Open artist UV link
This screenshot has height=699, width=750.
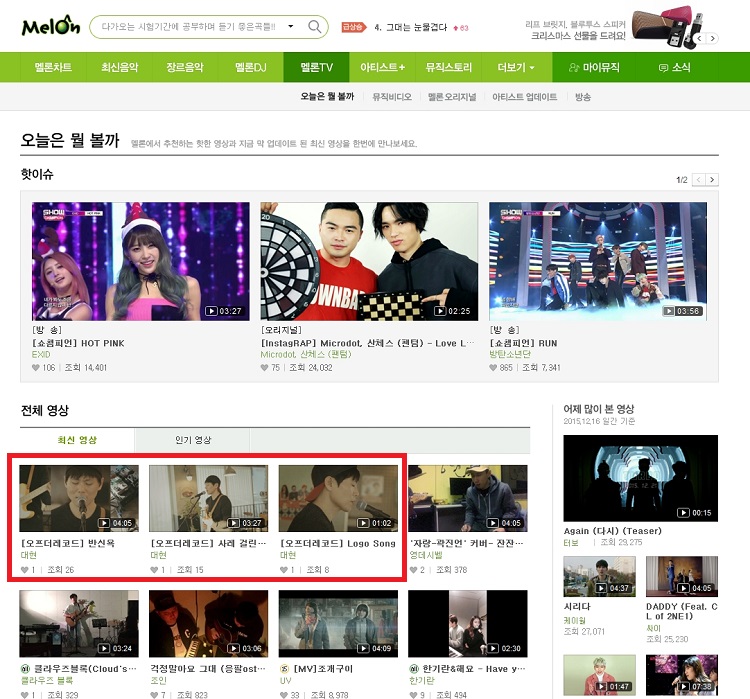pyautogui.click(x=285, y=680)
